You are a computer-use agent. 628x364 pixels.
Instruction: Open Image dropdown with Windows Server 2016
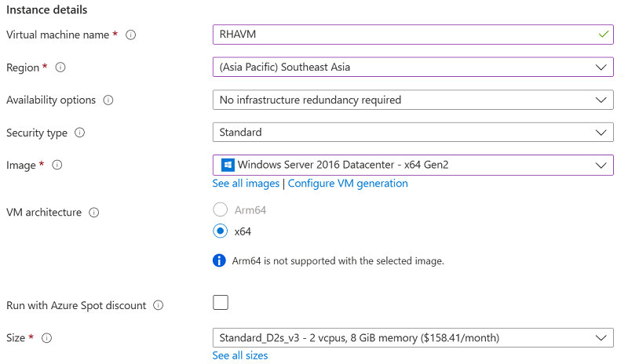coord(413,165)
